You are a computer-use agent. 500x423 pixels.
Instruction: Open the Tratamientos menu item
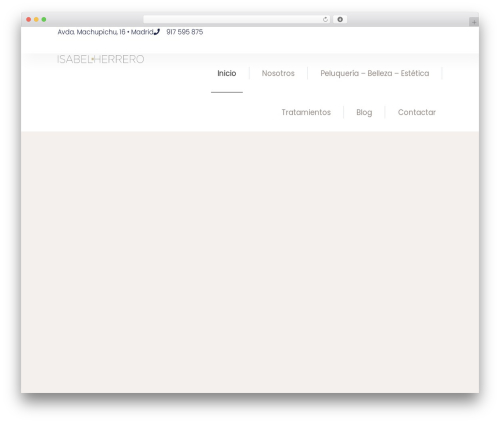(306, 112)
